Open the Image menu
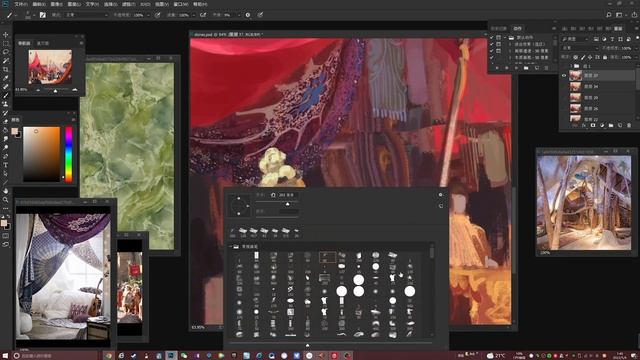The image size is (640, 360). pyautogui.click(x=56, y=4)
